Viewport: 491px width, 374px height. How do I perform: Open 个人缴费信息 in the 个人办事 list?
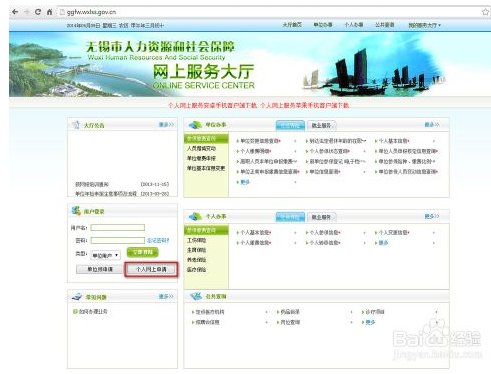256,243
